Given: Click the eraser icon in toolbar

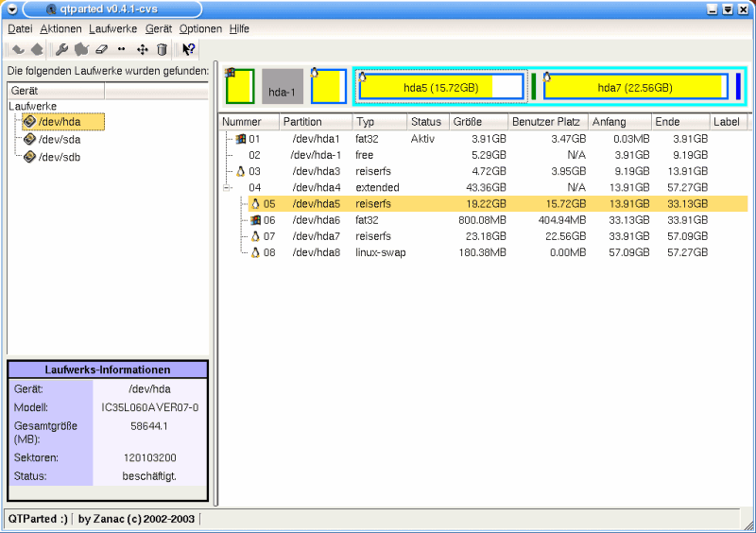Looking at the screenshot, I should 103,49.
